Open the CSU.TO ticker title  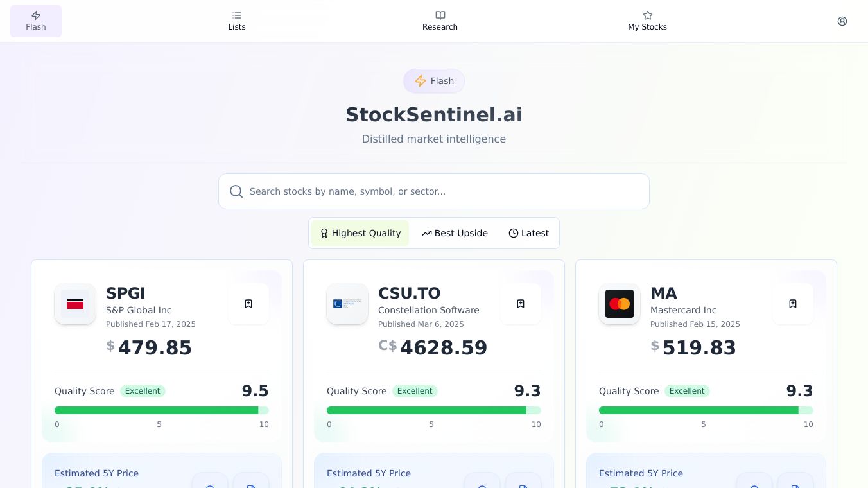pos(409,293)
